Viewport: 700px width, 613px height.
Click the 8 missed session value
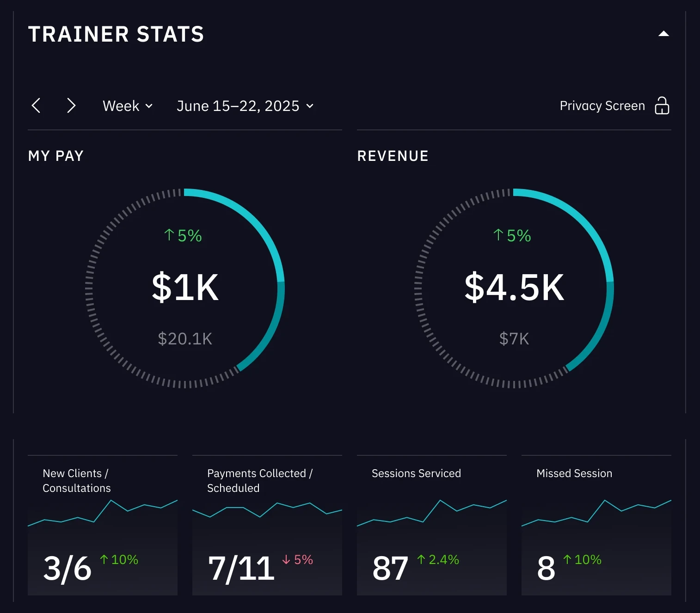546,568
